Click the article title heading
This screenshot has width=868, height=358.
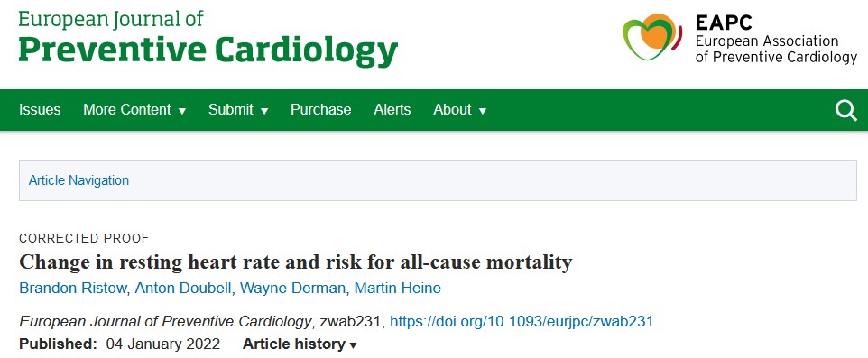click(296, 262)
